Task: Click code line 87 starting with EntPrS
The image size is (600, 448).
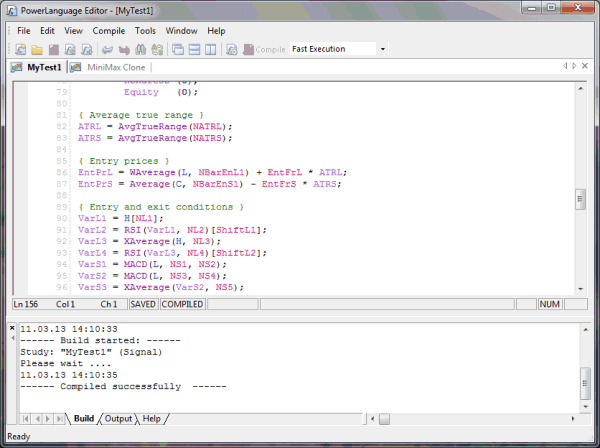Action: (209, 184)
